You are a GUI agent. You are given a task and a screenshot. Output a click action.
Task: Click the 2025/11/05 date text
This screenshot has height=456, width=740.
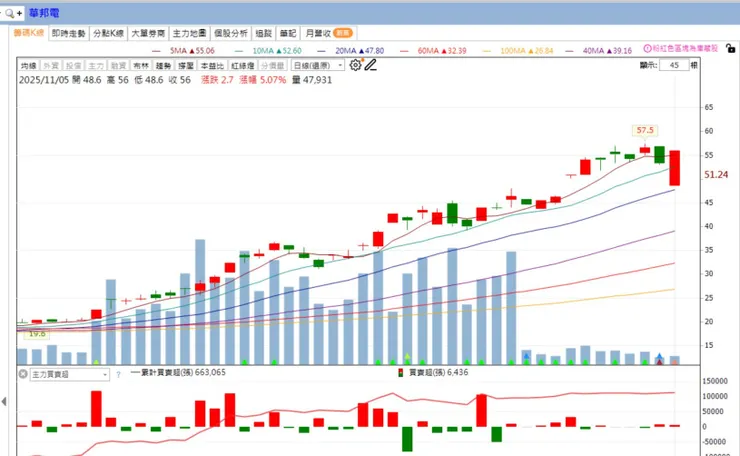(44, 80)
